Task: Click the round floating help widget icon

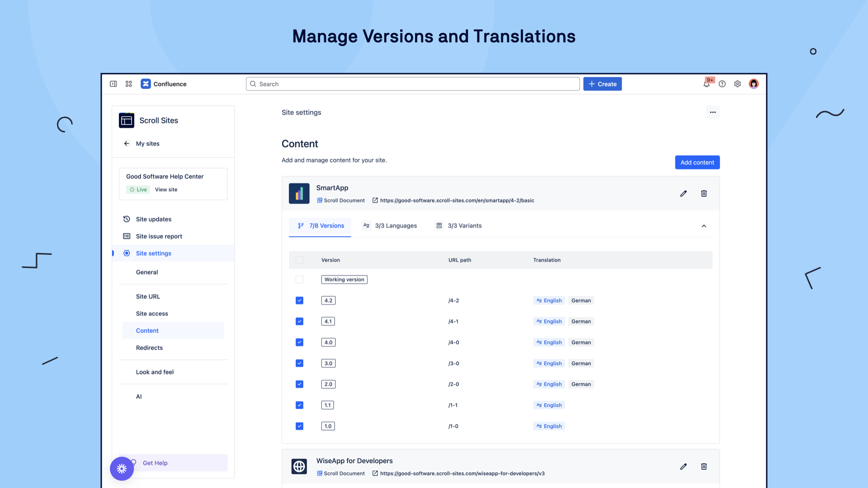Action: point(122,469)
